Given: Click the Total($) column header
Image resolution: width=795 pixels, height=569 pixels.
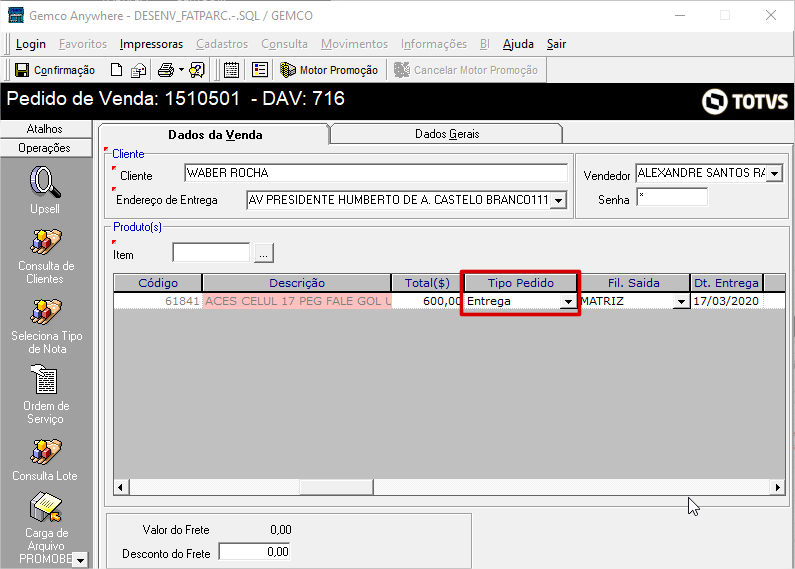Looking at the screenshot, I should coord(427,283).
